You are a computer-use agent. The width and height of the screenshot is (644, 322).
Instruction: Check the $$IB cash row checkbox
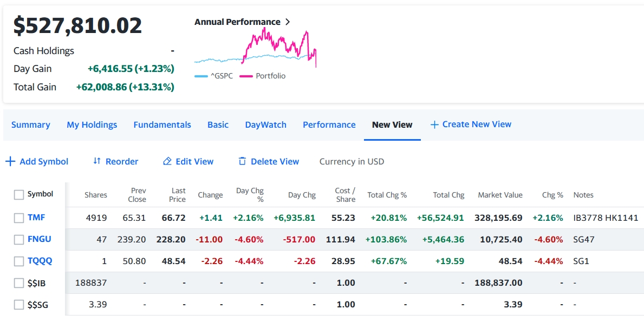point(19,282)
